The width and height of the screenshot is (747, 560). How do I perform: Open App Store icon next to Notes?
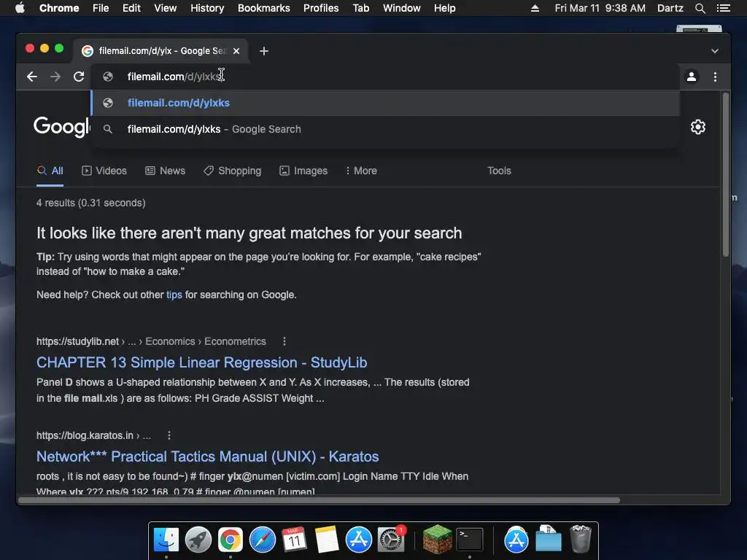point(359,540)
